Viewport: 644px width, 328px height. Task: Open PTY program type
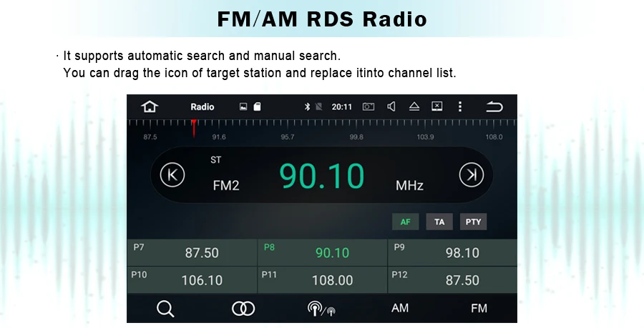coord(473,222)
